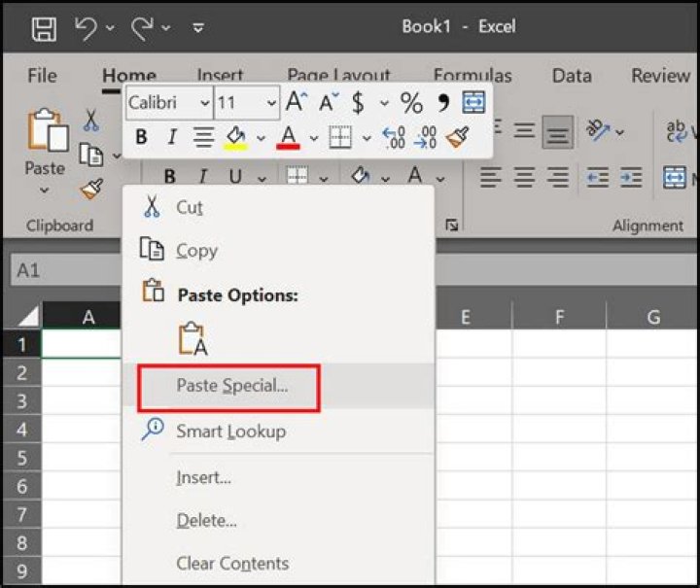The height and width of the screenshot is (588, 700).
Task: Open the Undo history dropdown arrow
Action: point(110,28)
